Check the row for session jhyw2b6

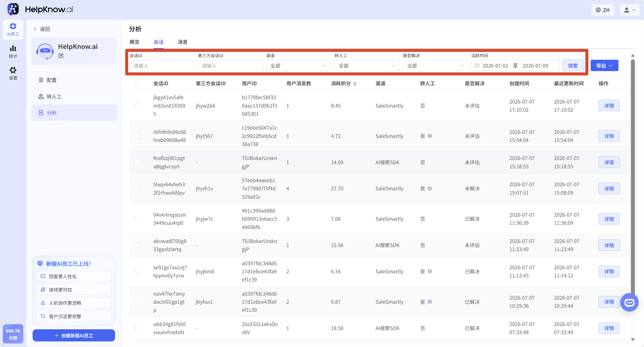point(137,106)
